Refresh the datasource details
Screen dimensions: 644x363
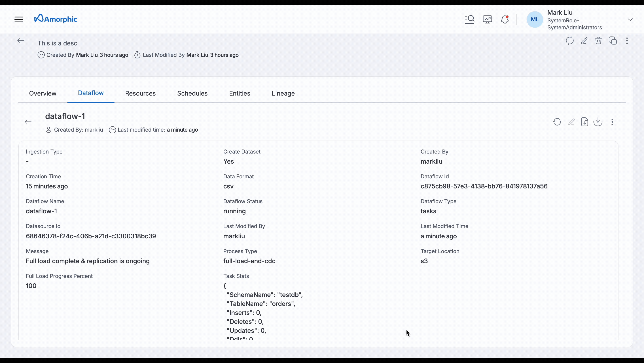570,41
